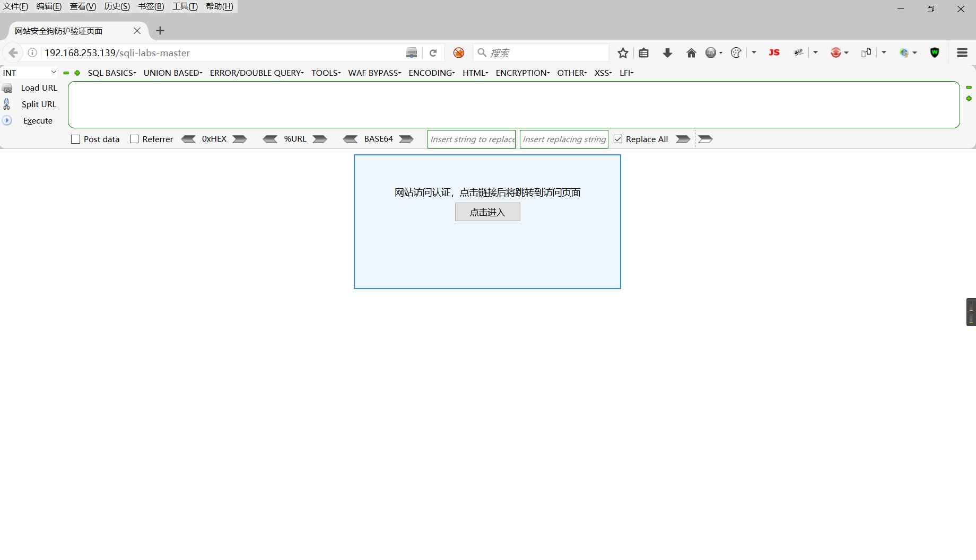Toggle JavaScript with the JS toolbar icon
The image size is (976, 560).
point(774,52)
